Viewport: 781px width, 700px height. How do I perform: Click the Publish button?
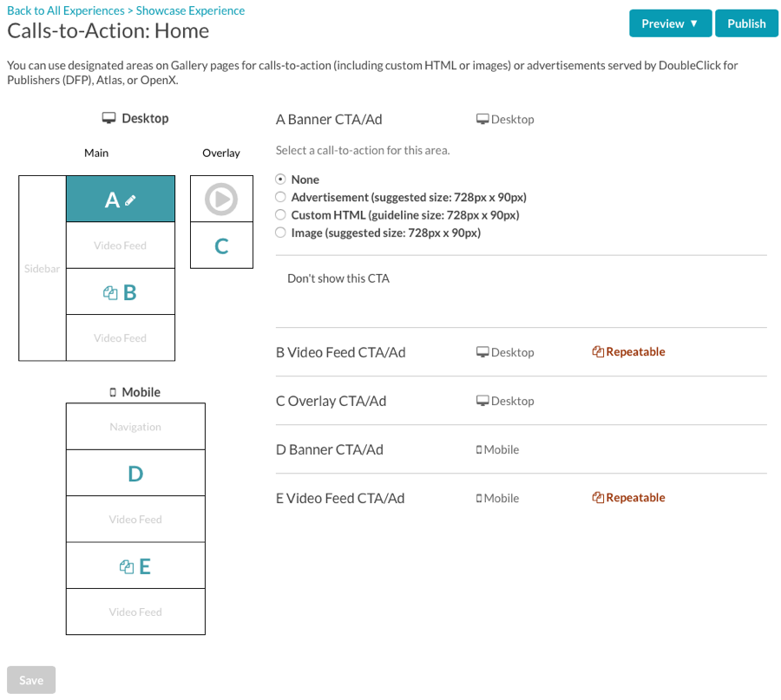point(746,23)
